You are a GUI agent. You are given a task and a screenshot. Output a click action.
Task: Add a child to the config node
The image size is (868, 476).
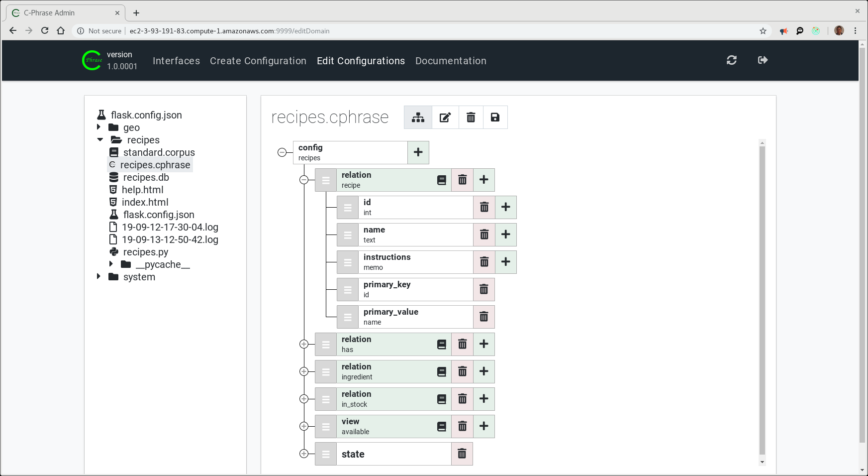[x=418, y=152]
